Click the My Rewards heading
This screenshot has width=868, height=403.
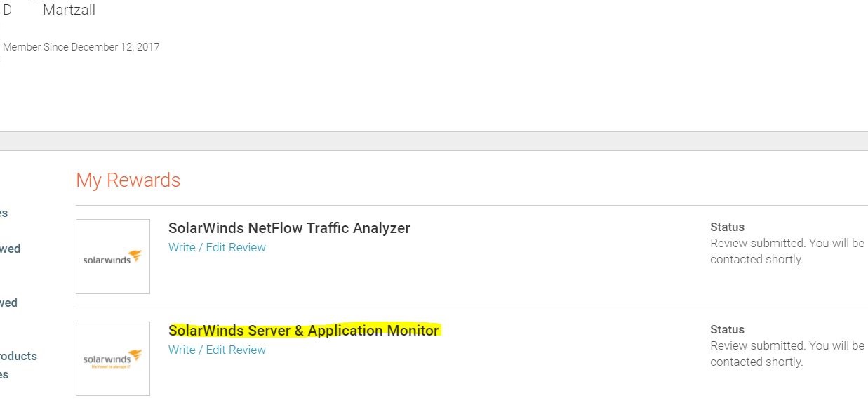click(128, 180)
